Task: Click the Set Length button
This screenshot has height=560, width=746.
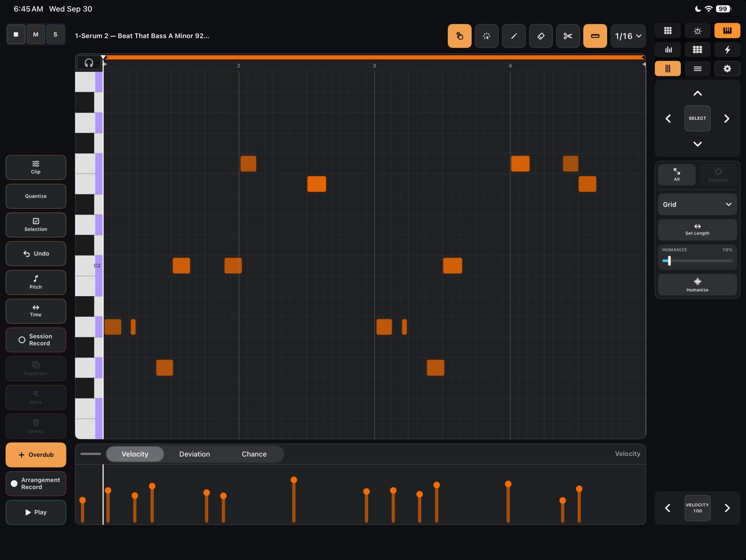Action: (x=697, y=230)
